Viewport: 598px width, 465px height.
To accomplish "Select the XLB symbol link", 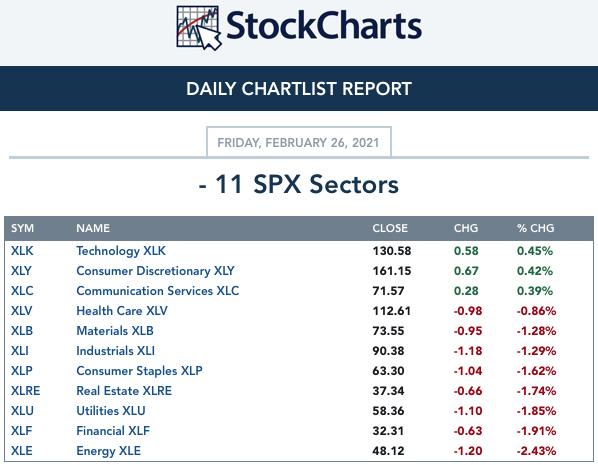I will (22, 331).
